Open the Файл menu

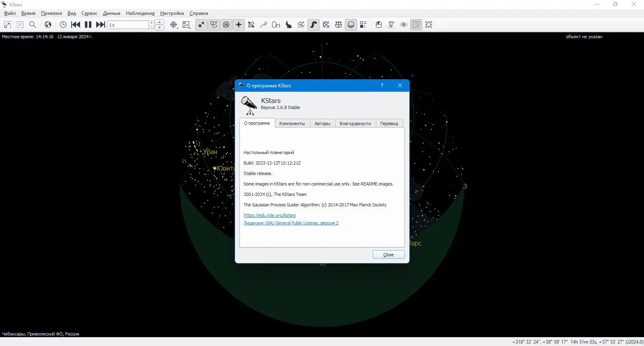[x=10, y=13]
